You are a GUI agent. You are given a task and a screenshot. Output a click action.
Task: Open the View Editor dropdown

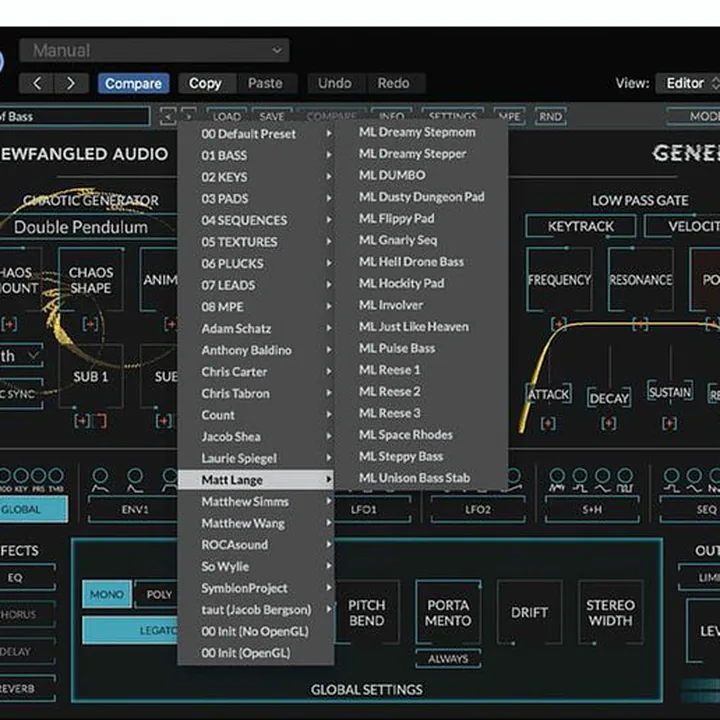(688, 83)
